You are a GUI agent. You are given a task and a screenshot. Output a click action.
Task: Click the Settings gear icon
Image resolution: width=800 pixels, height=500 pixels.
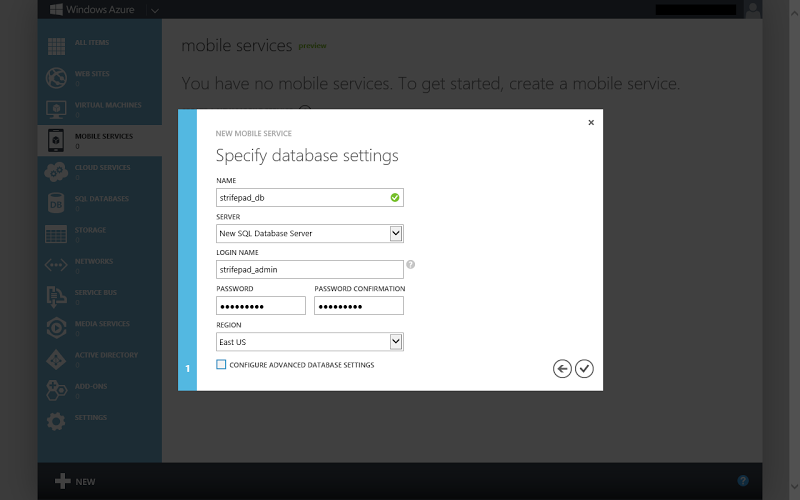pos(56,421)
